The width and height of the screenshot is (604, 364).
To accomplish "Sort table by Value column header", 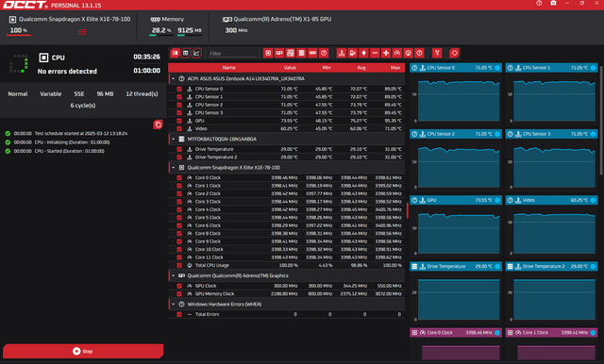I will click(290, 68).
